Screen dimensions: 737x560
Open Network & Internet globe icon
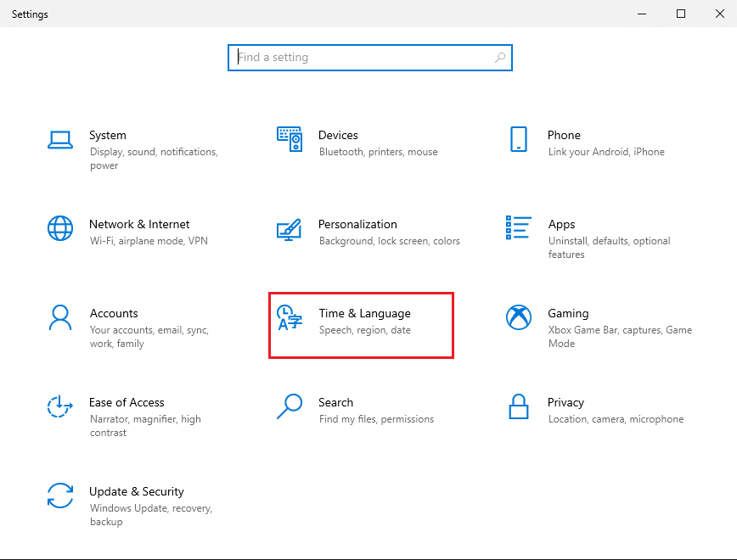[59, 228]
